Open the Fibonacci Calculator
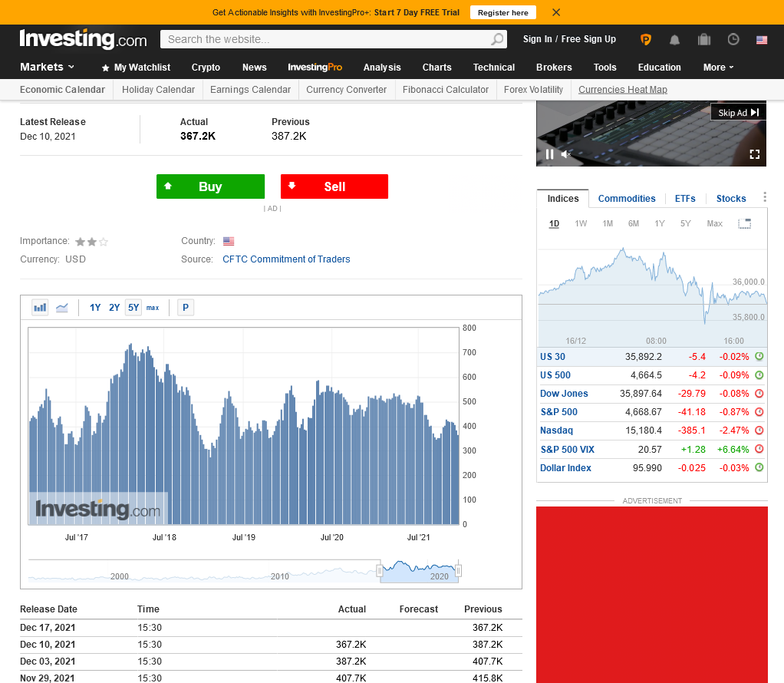This screenshot has width=784, height=683. tap(446, 90)
